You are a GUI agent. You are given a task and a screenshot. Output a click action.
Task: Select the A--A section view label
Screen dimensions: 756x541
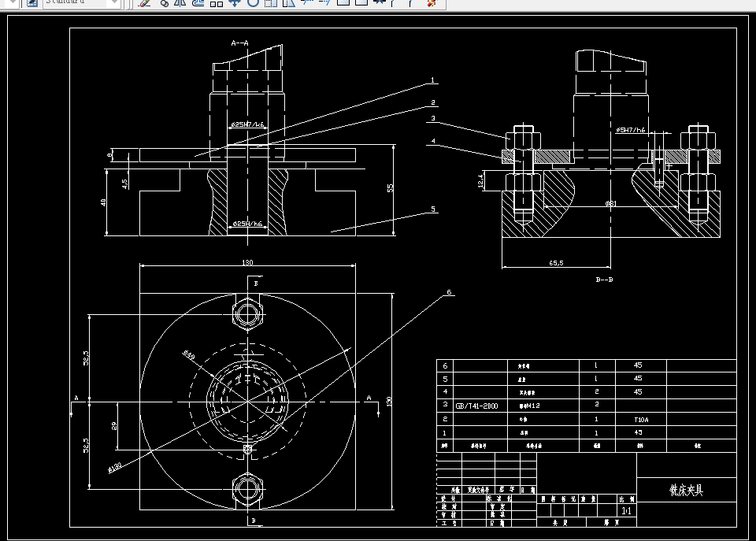[239, 43]
